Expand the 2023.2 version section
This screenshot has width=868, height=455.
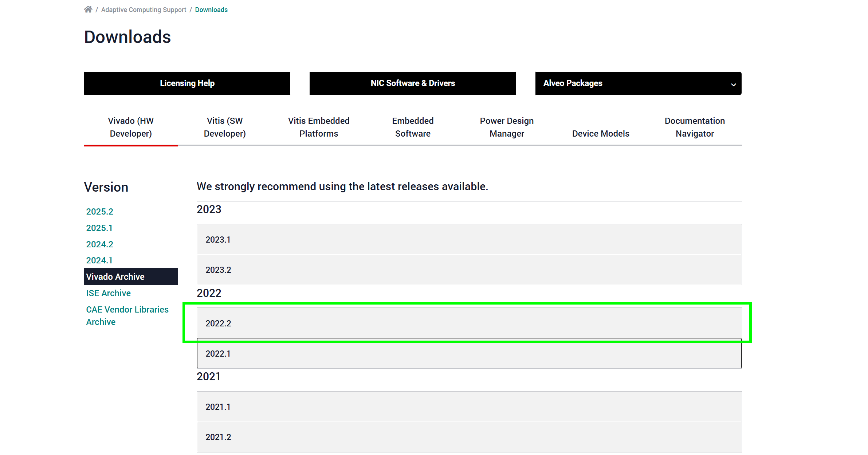(x=469, y=270)
